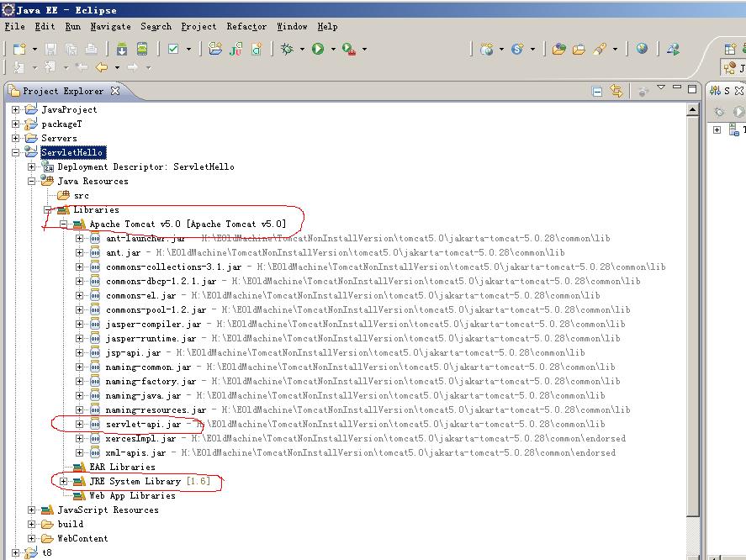This screenshot has height=560, width=746.
Task: Open the Navigate menu
Action: coord(110,27)
